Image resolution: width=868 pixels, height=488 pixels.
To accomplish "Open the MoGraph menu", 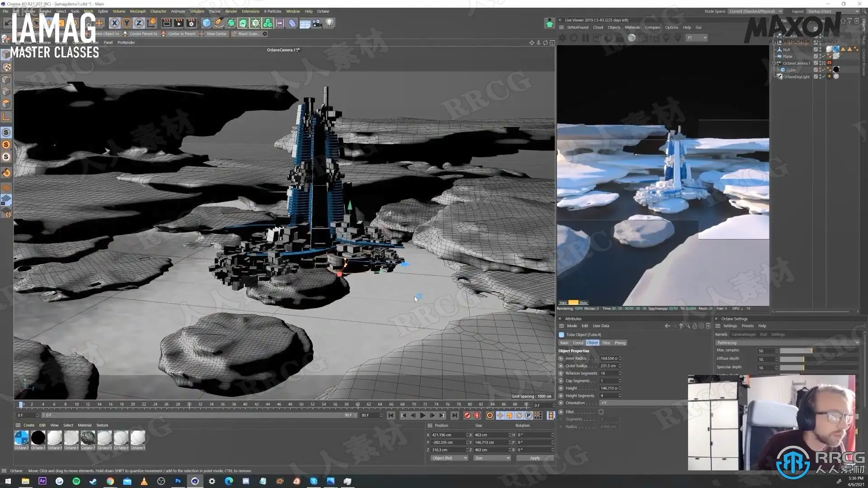I will 137,11.
